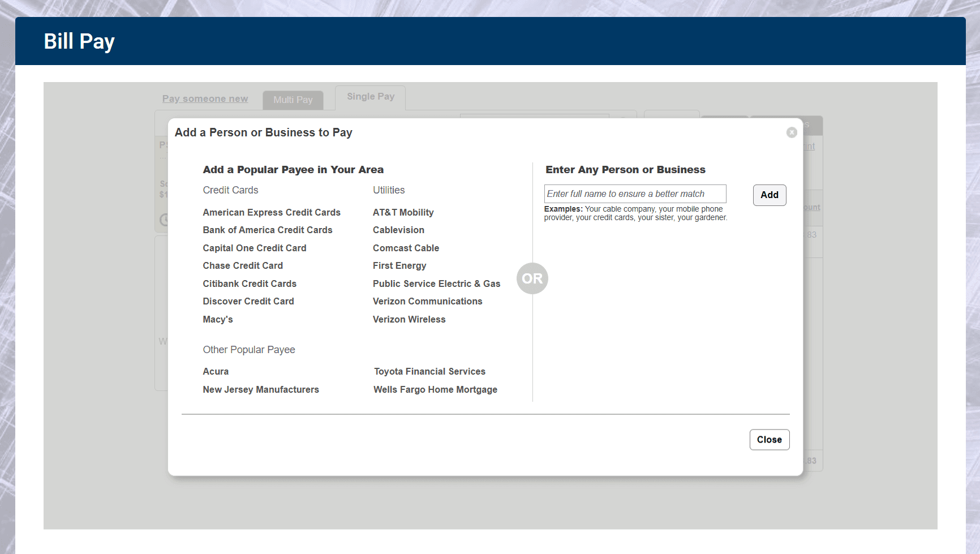This screenshot has width=980, height=554.
Task: Pick Discover Credit Card
Action: tap(248, 302)
